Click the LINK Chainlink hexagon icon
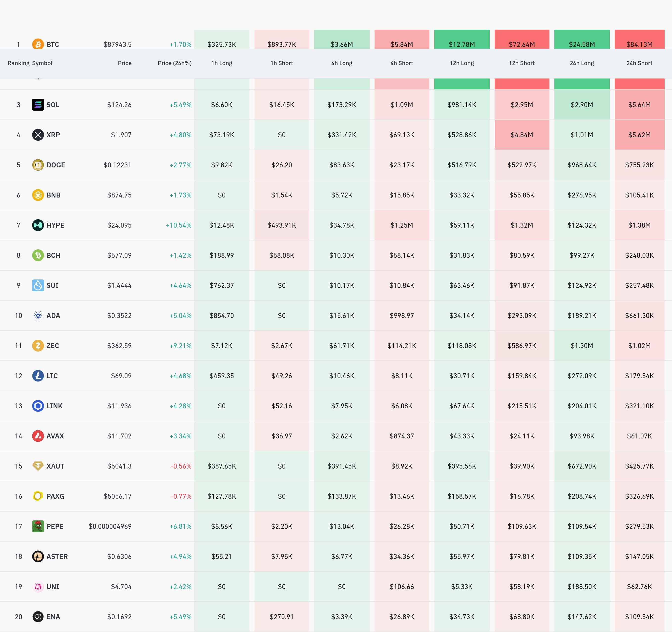This screenshot has height=632, width=672. click(38, 406)
